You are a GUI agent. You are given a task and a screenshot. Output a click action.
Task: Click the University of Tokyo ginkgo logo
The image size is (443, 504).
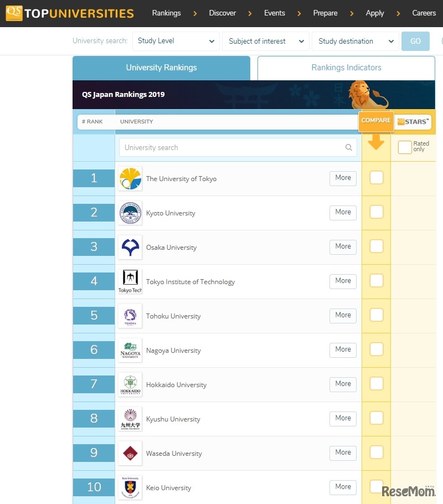coord(130,178)
